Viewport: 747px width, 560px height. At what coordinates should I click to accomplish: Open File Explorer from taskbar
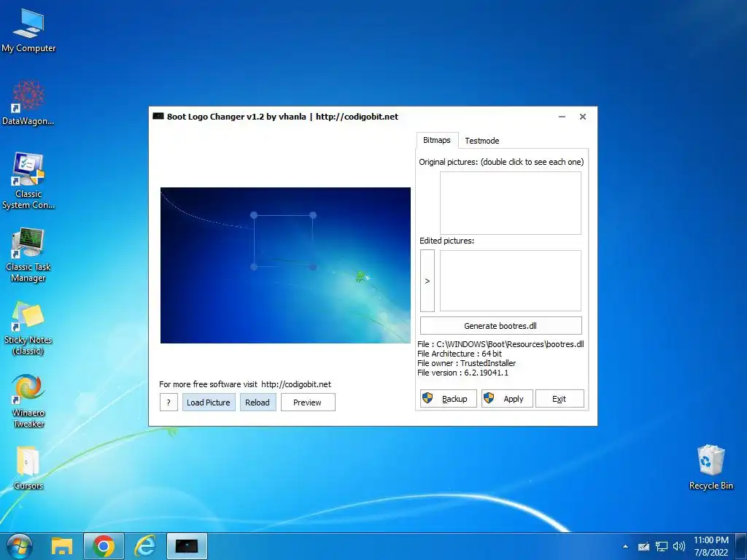click(x=62, y=546)
